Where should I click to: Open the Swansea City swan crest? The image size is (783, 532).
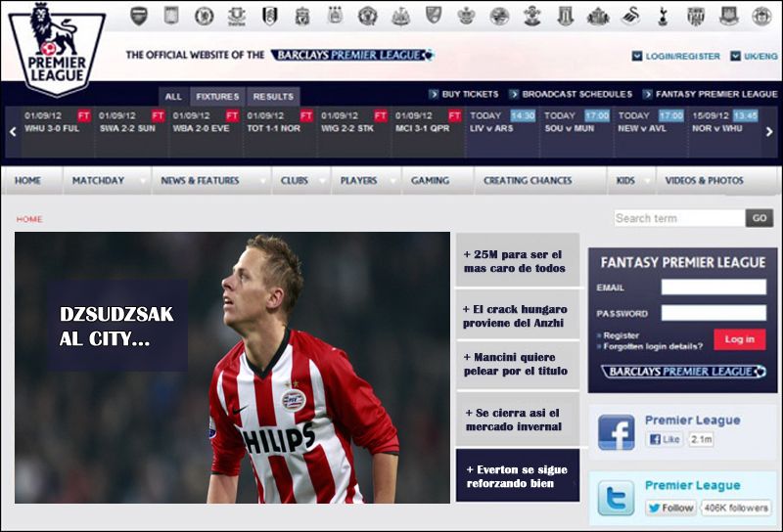(x=630, y=16)
